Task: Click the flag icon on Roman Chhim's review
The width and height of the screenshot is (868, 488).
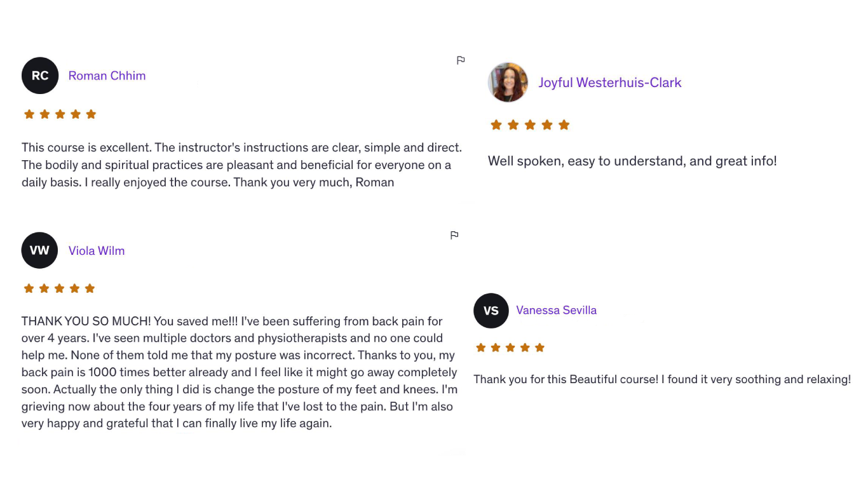Action: point(461,60)
